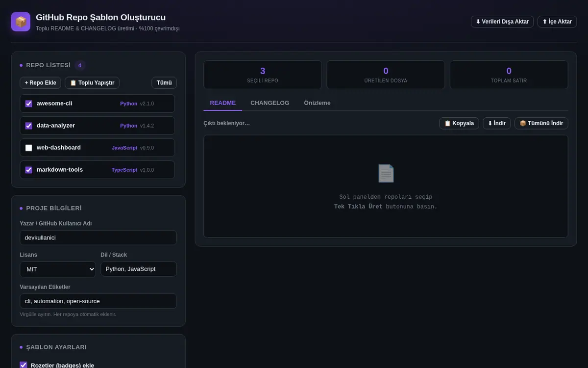Image resolution: width=588 pixels, height=368 pixels.
Task: Download file with İndir button
Action: coord(497,123)
